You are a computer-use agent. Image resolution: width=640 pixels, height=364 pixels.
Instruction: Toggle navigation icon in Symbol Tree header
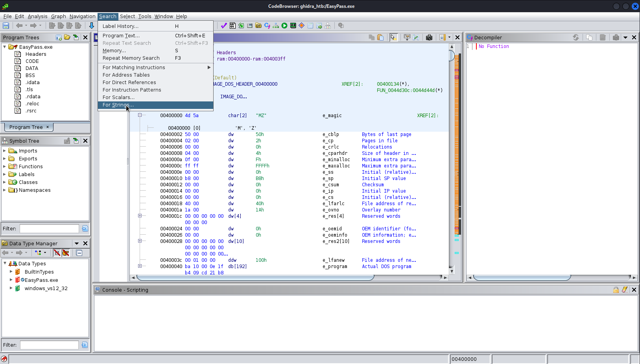[76, 141]
